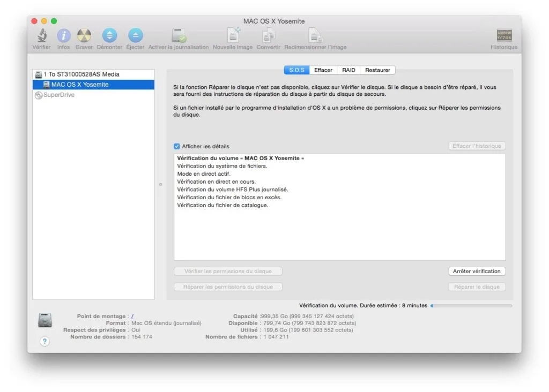Image resolution: width=549 pixels, height=392 pixels.
Task: Switch to the Restaurer tab
Action: (x=378, y=70)
